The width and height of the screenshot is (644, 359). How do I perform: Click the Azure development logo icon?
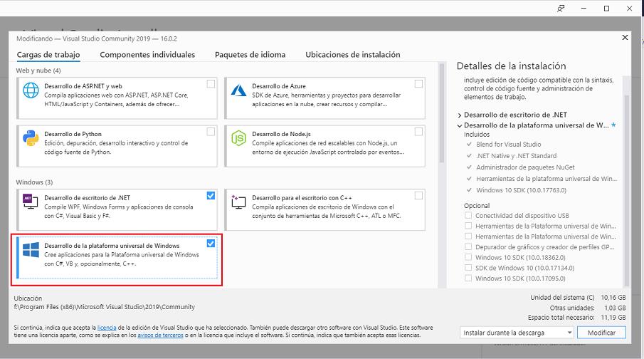pos(238,90)
